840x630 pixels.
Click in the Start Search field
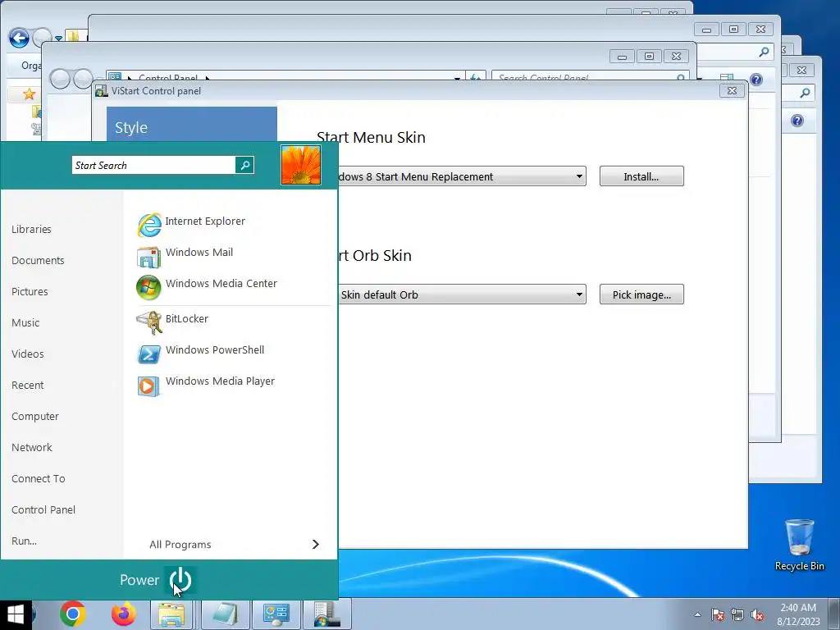coord(153,165)
